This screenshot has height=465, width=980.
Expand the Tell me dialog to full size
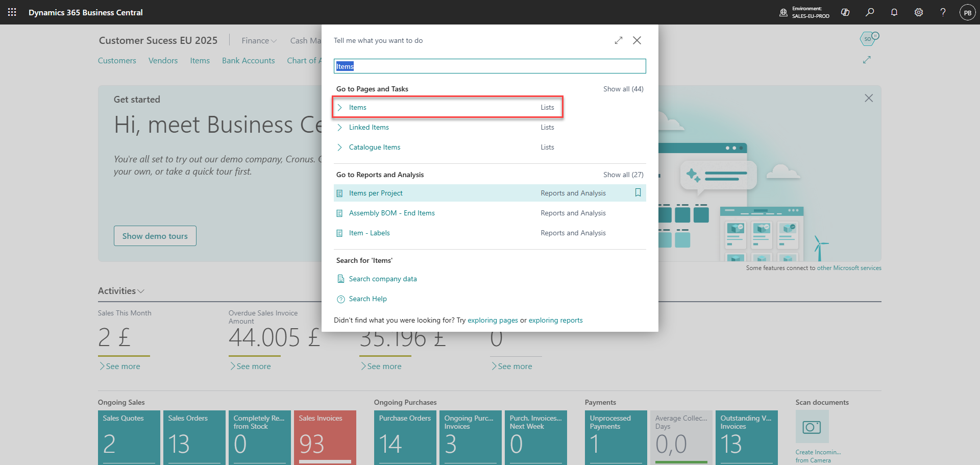619,40
